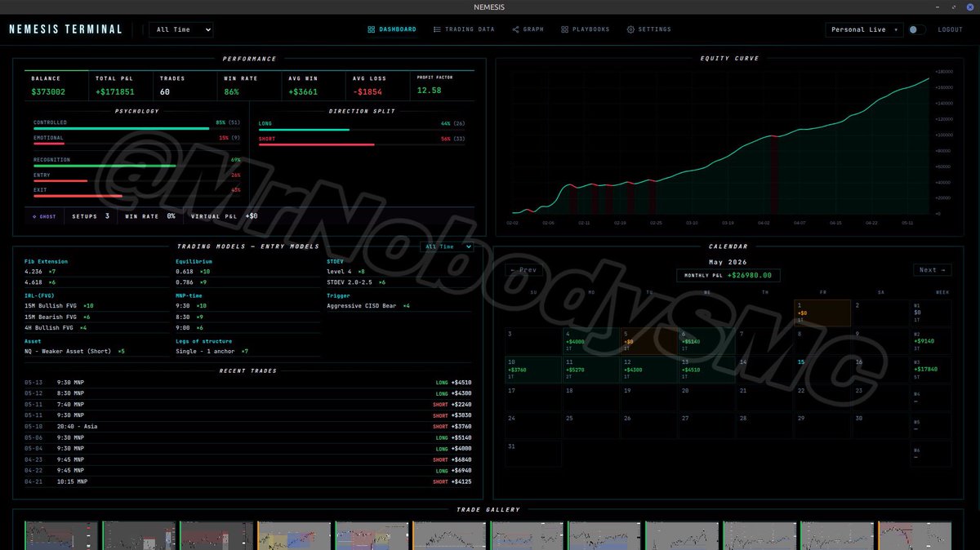980x550 pixels.
Task: Open the Dashboard tab
Action: (392, 29)
